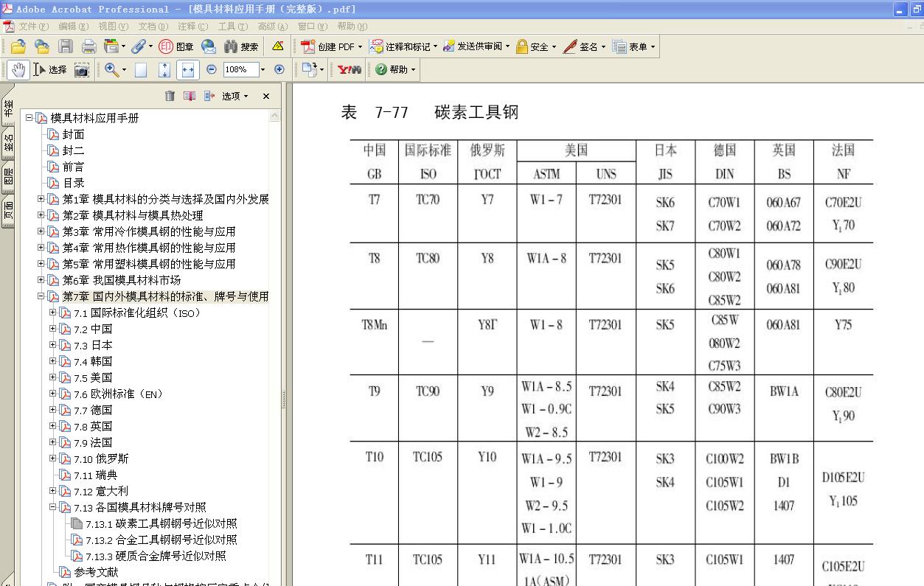This screenshot has width=924, height=586.
Task: Open the 文档(D) menu
Action: pos(153,27)
